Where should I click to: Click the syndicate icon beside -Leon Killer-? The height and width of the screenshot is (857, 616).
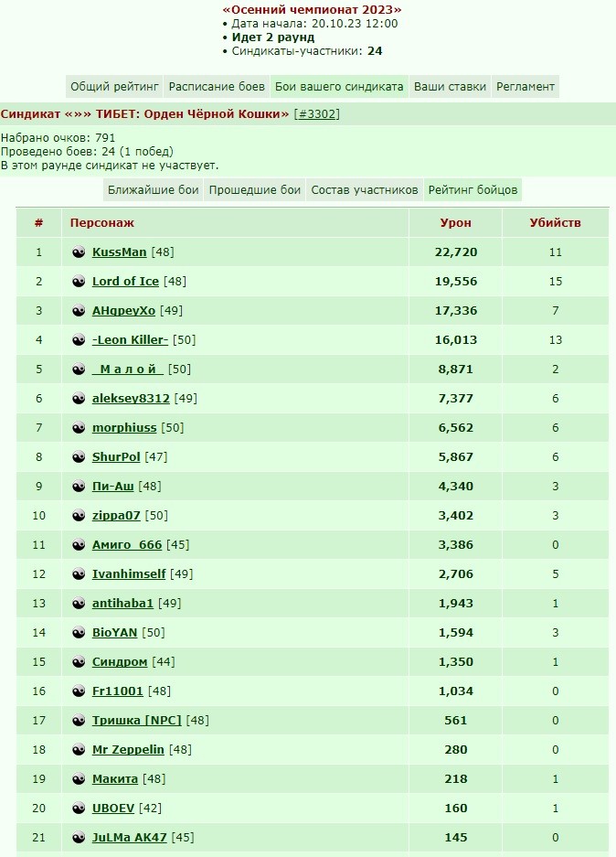point(79,340)
